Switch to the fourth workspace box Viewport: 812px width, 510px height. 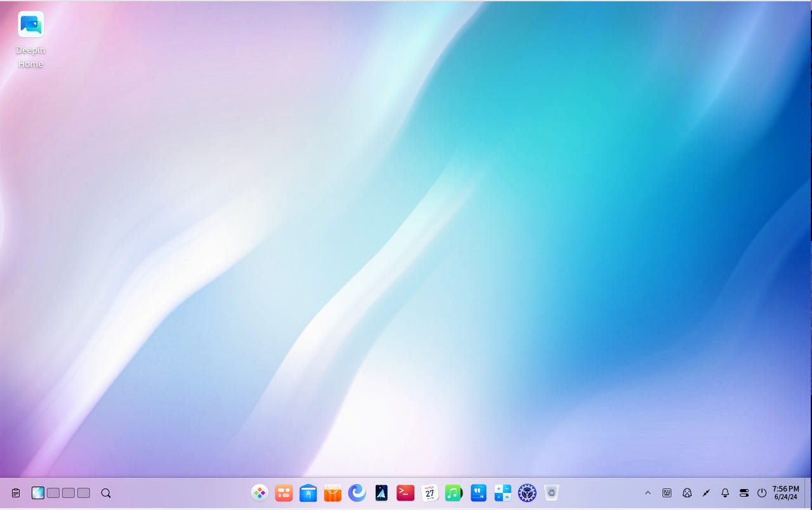84,493
